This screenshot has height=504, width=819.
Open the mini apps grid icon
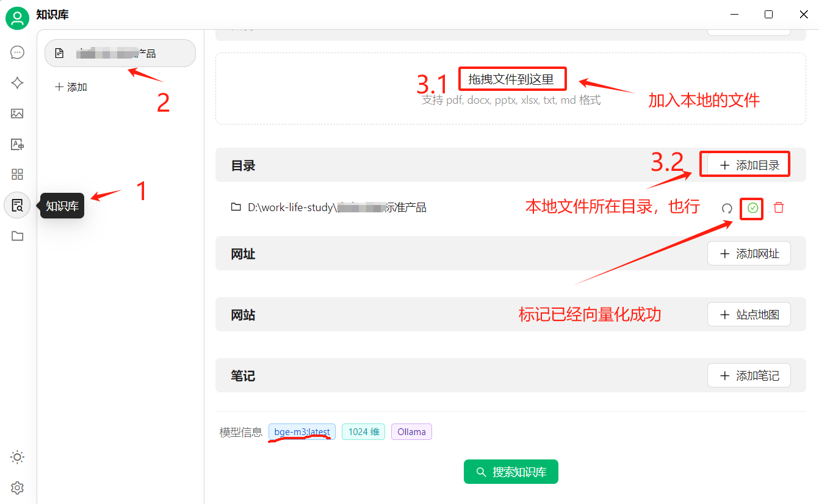pyautogui.click(x=17, y=175)
